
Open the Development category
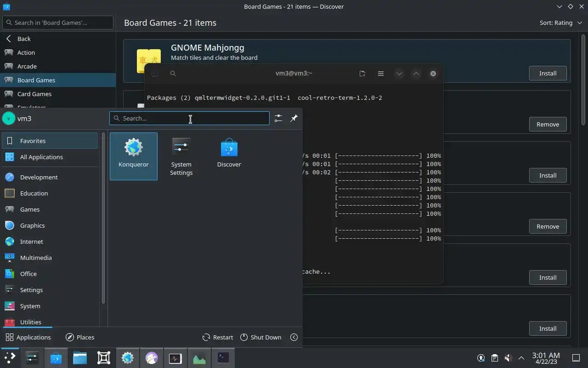coord(50,177)
